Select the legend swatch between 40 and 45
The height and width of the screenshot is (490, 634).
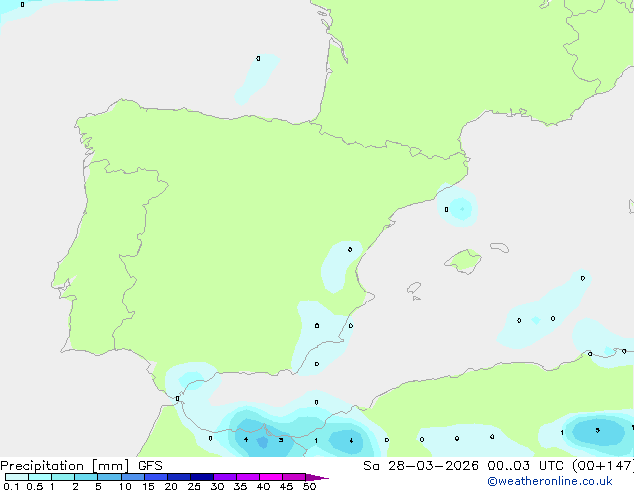271,477
